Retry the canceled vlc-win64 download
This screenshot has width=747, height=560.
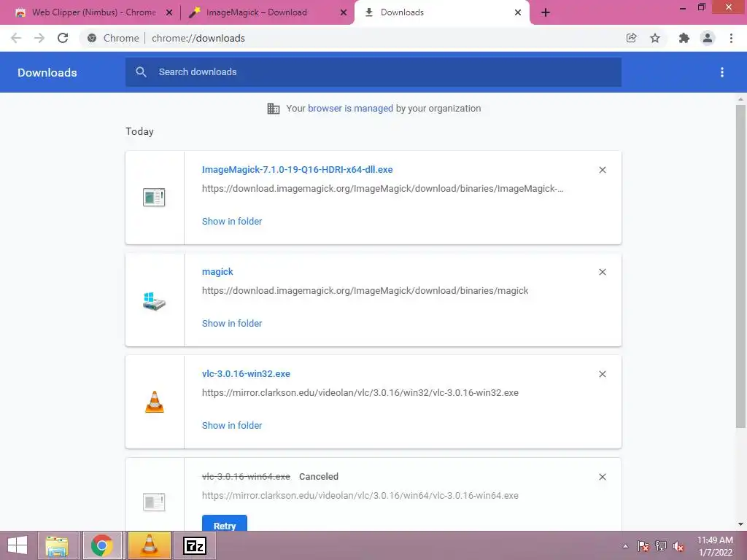point(225,524)
